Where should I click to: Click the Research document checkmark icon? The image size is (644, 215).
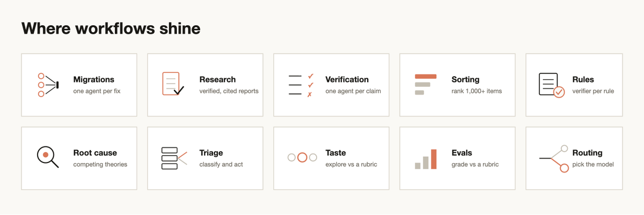(x=173, y=84)
